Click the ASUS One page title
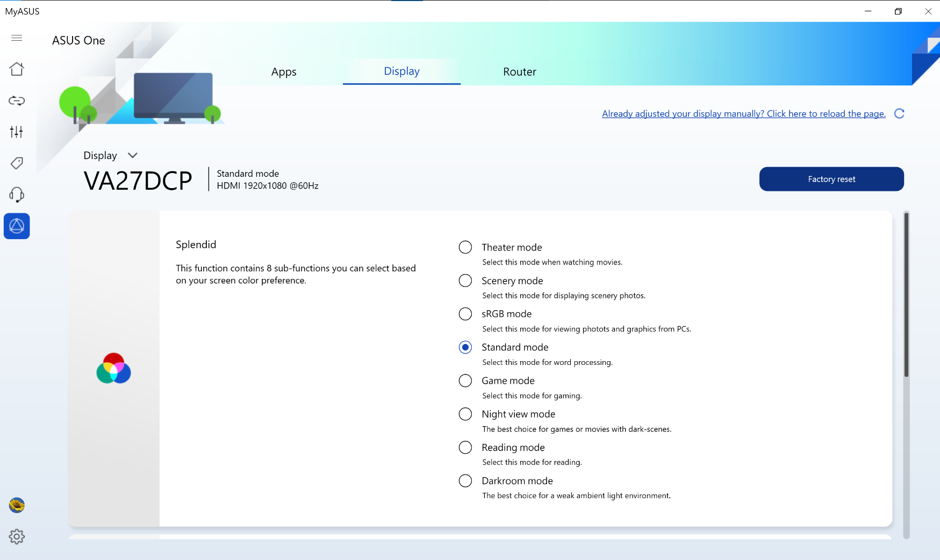Screen dimensions: 940x560 point(78,40)
